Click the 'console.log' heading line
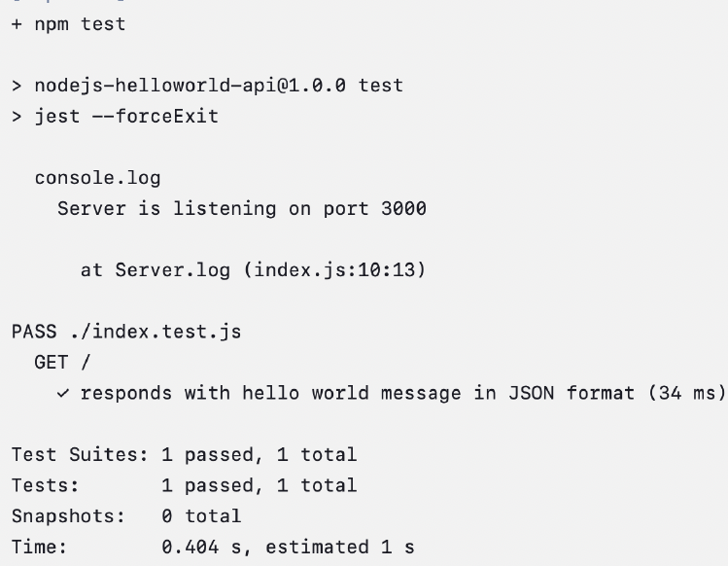This screenshot has width=728, height=566. (97, 178)
